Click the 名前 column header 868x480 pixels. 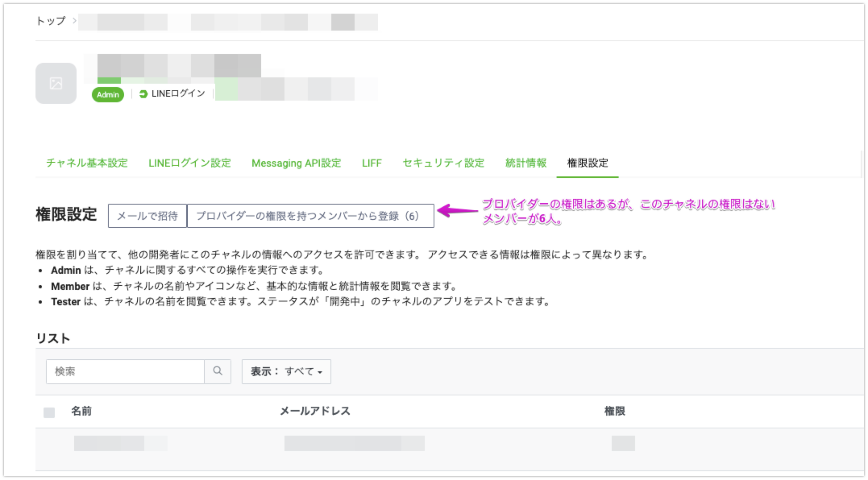(82, 411)
